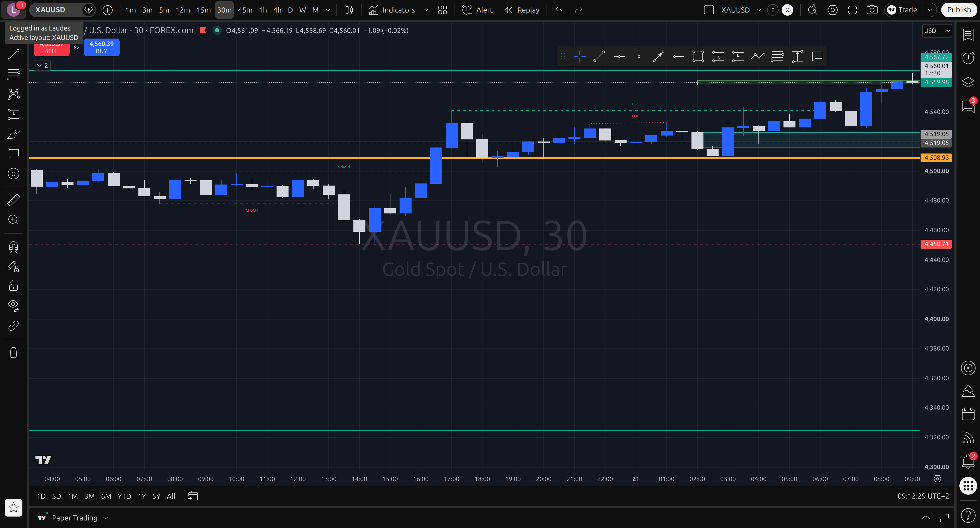
Task: Enter fullscreen mode
Action: [x=853, y=10]
